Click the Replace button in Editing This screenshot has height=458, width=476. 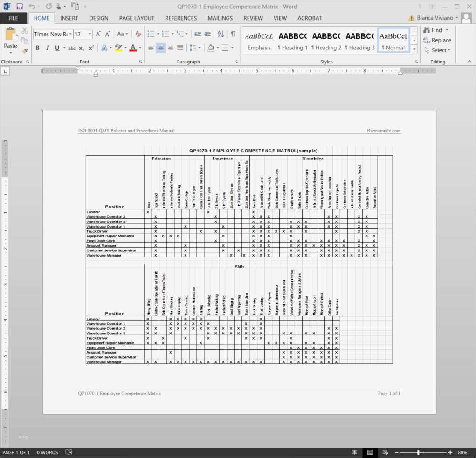tap(437, 40)
